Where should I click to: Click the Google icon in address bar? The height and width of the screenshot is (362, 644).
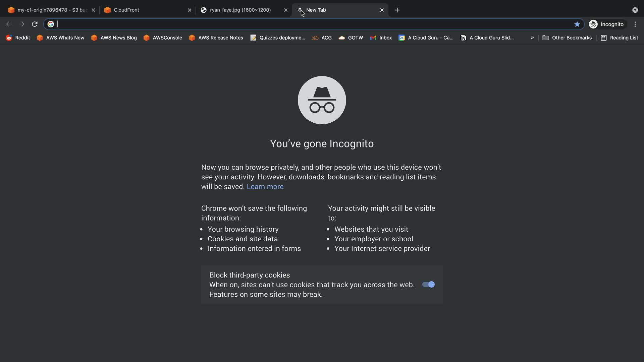51,24
